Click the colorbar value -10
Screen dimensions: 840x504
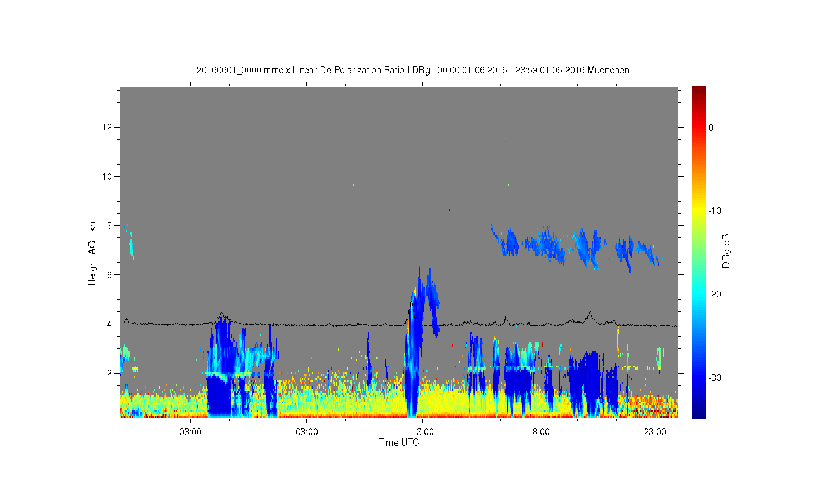714,211
